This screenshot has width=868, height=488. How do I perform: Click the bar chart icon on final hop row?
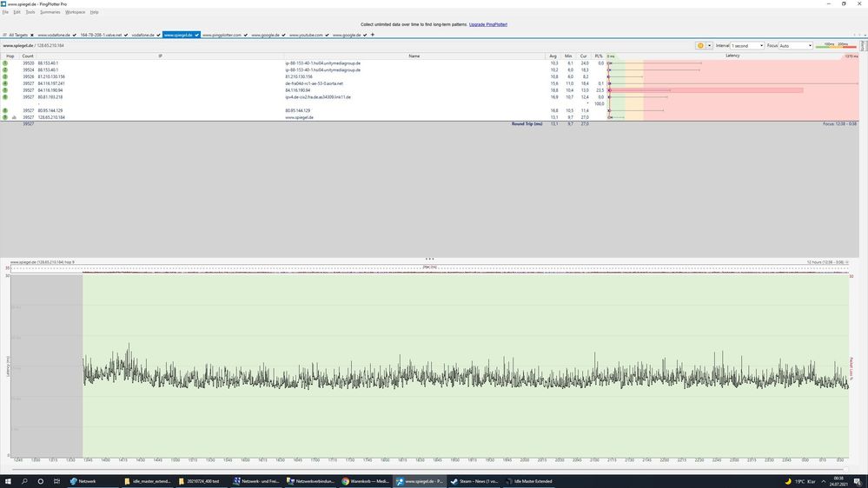[x=14, y=117]
